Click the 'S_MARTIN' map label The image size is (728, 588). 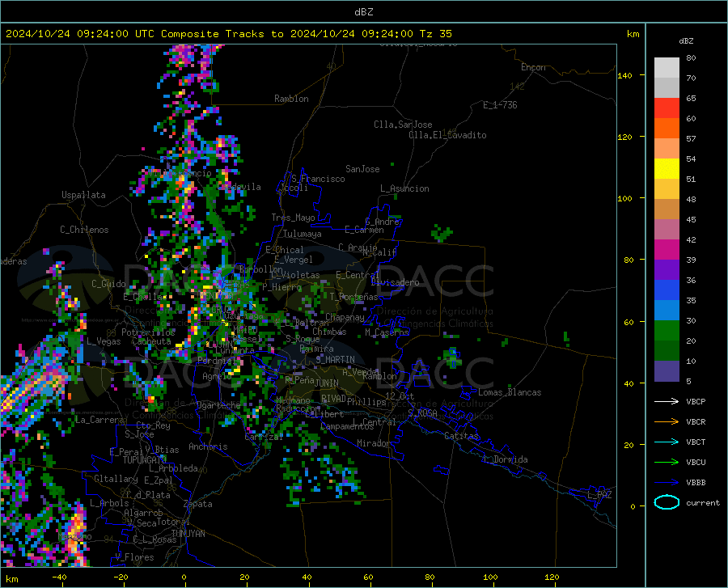tap(335, 360)
